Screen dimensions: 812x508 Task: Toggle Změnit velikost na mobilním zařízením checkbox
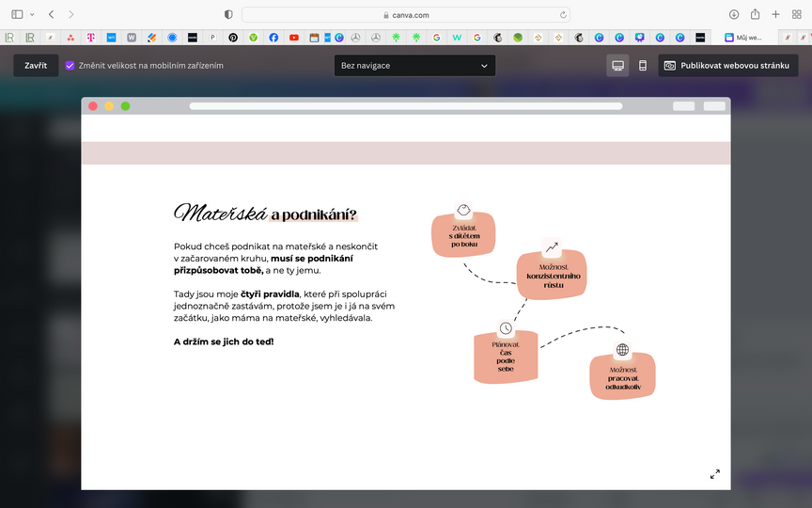(x=70, y=65)
